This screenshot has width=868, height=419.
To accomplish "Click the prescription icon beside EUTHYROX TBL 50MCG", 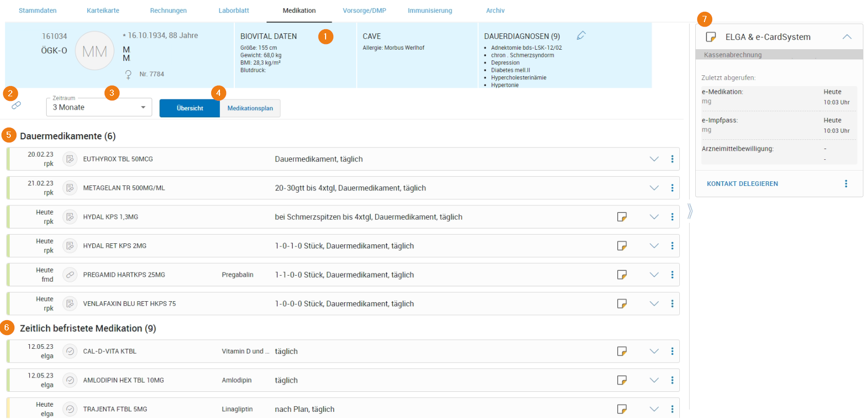I will (70, 159).
